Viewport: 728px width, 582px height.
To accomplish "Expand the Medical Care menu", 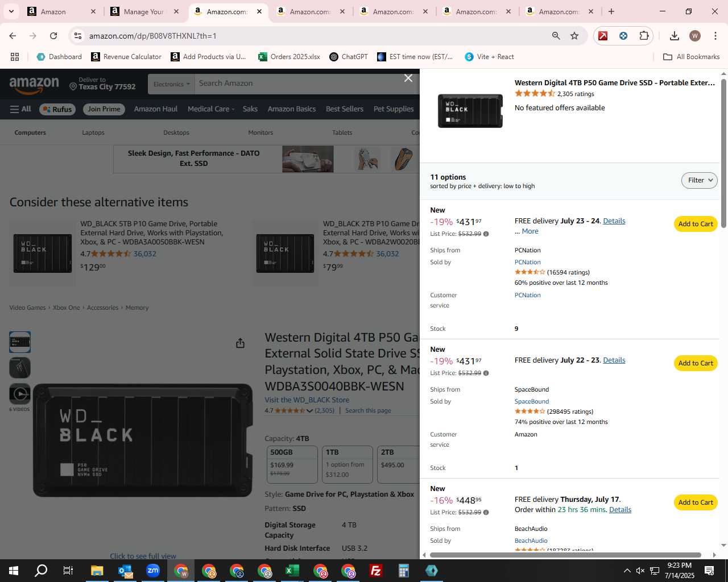I will [x=211, y=109].
